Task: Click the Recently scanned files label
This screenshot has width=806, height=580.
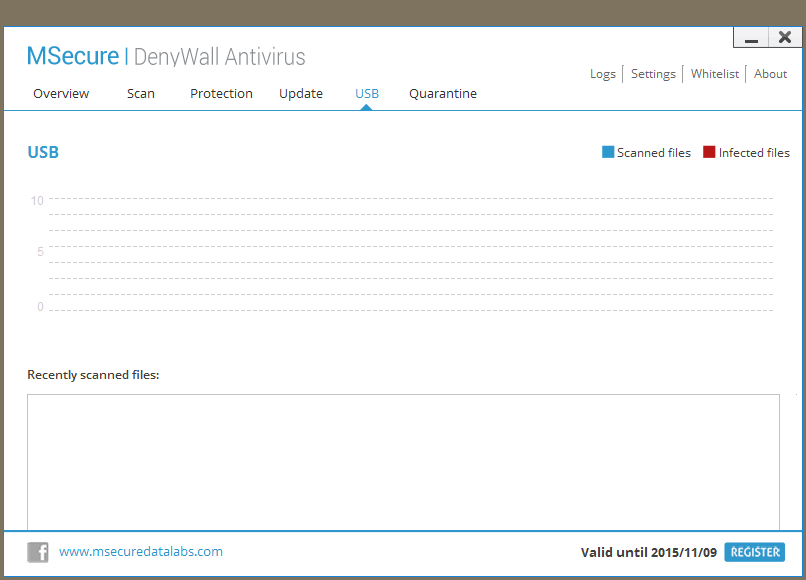Action: tap(93, 375)
